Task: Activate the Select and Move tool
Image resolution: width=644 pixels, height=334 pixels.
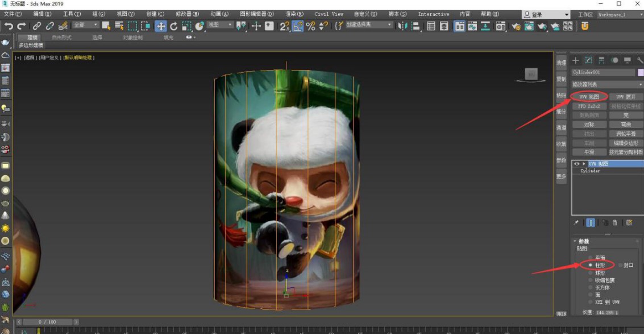Action: coord(161,26)
